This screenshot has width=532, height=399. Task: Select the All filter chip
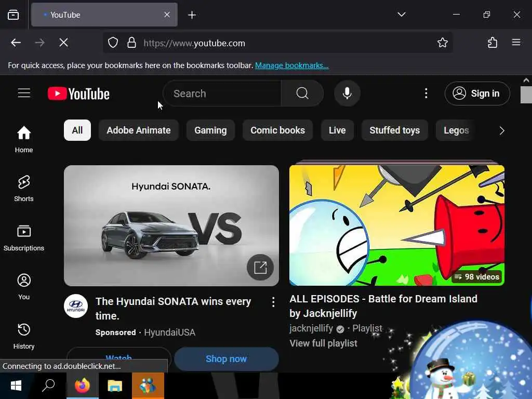77,130
